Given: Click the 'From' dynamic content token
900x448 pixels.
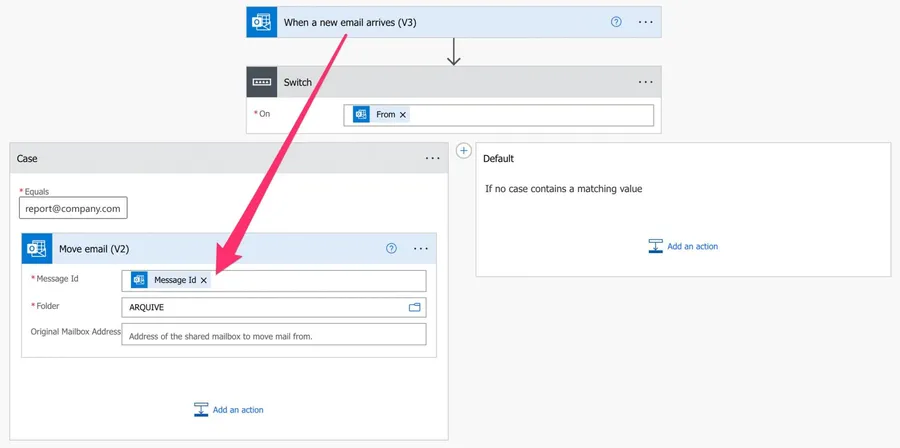Looking at the screenshot, I should [x=385, y=115].
